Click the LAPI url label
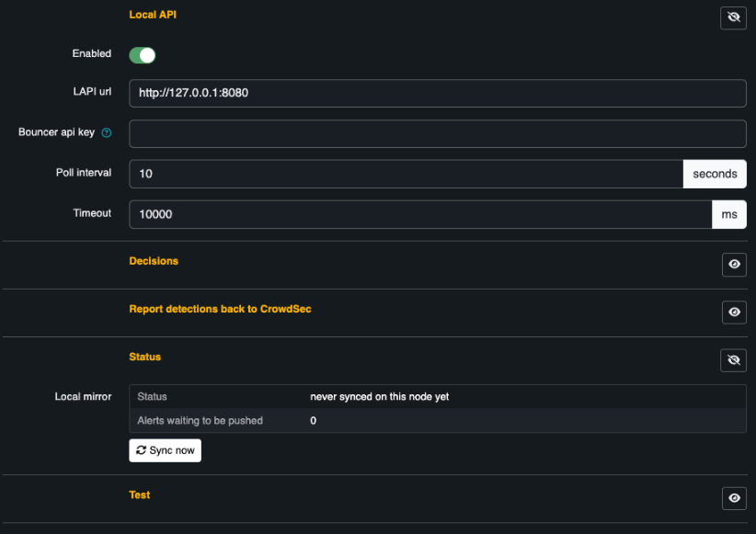The height and width of the screenshot is (534, 756). pos(92,92)
